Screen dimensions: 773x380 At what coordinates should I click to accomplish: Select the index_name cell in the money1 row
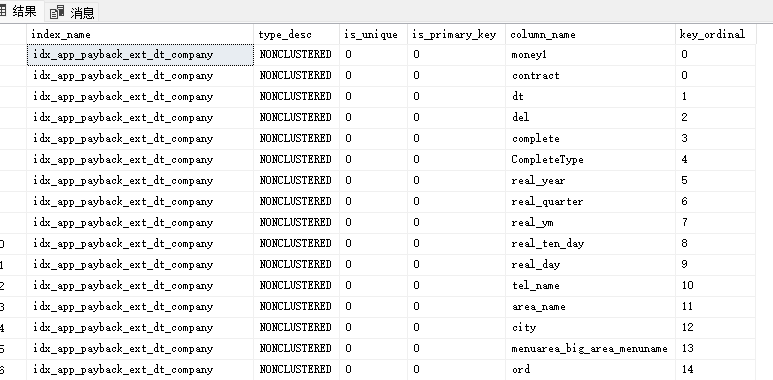[141, 55]
